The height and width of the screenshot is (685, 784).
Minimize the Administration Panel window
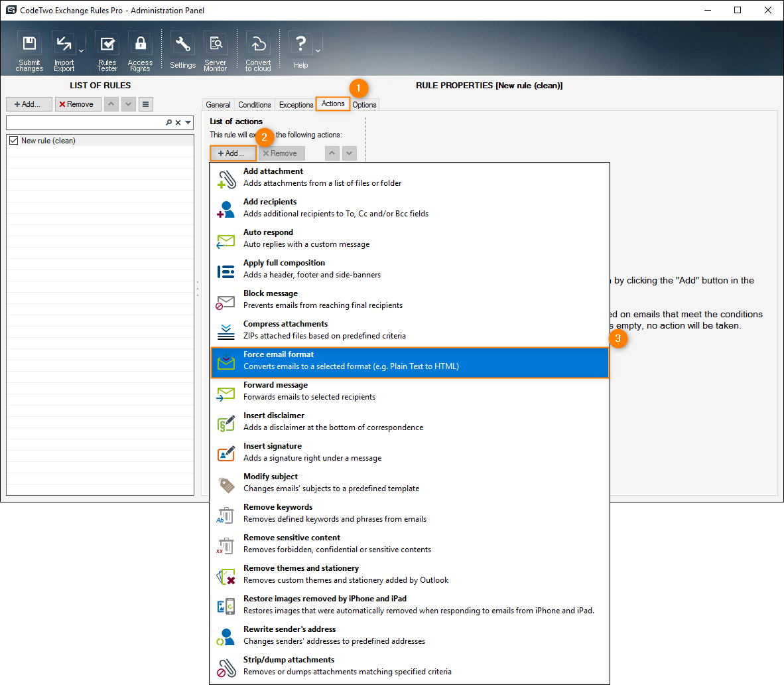pos(708,10)
